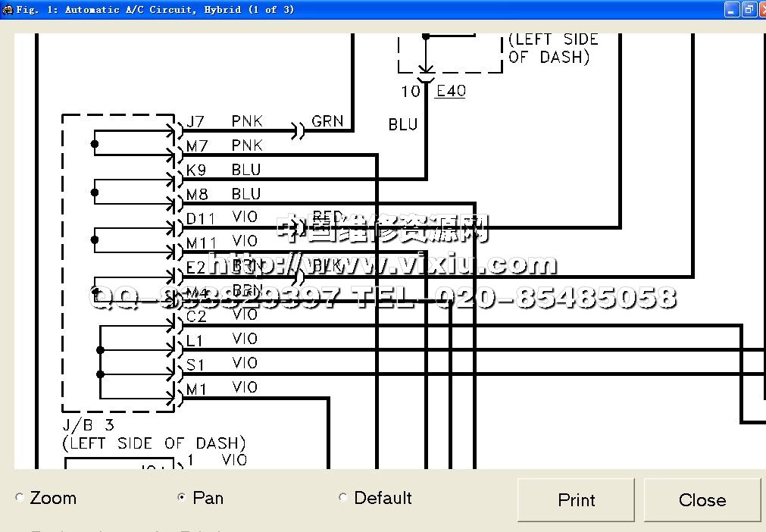Click the J/B 3 junction block label

pos(88,426)
